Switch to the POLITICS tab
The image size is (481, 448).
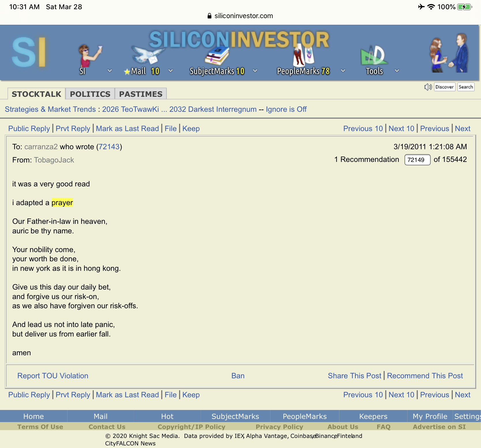click(90, 94)
